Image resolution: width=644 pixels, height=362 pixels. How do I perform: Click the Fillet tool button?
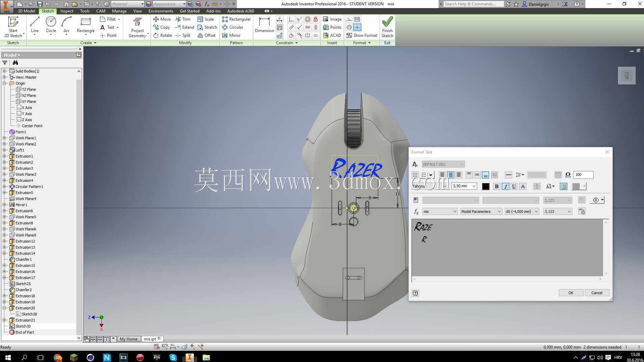point(110,19)
